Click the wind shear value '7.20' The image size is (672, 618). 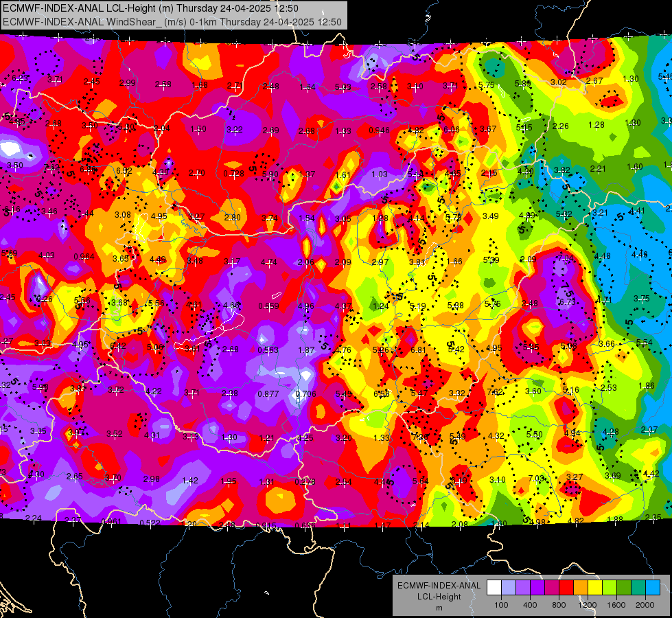(x=419, y=437)
